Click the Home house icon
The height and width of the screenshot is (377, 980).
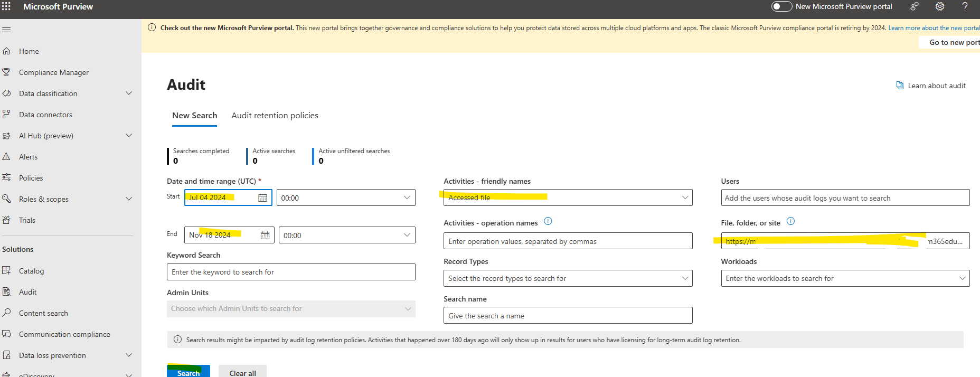[6, 51]
